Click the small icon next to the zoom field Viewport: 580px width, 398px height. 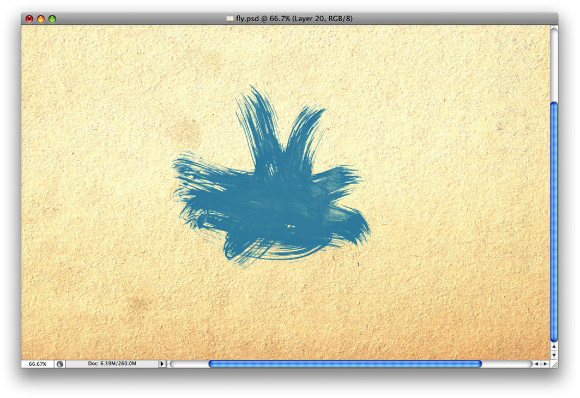click(60, 364)
